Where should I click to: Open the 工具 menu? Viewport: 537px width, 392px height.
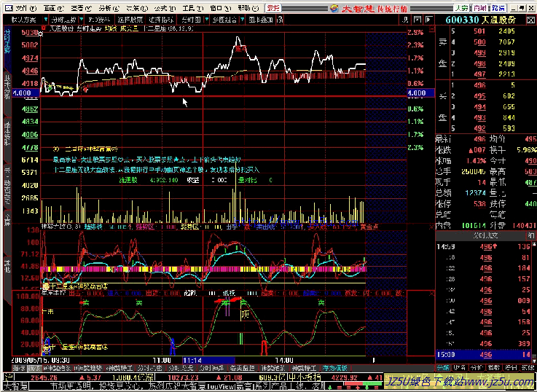click(x=193, y=8)
